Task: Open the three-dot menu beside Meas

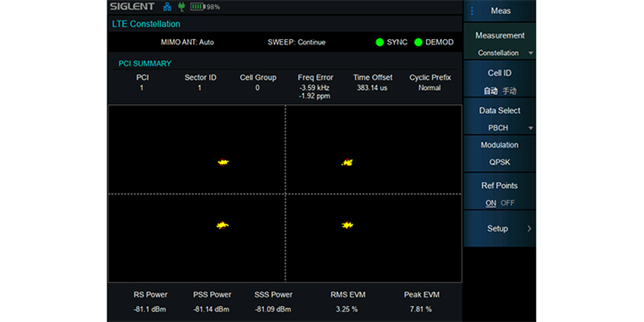Action: click(x=472, y=11)
